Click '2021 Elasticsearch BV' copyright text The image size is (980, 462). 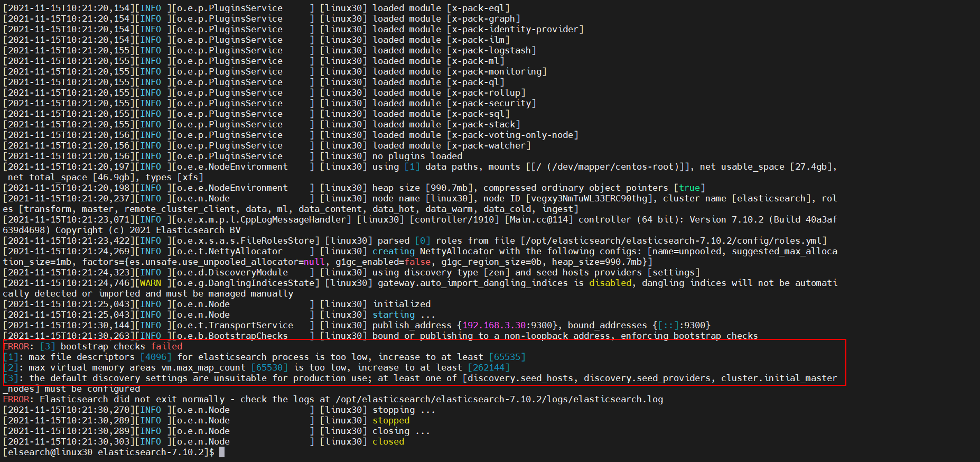(185, 230)
